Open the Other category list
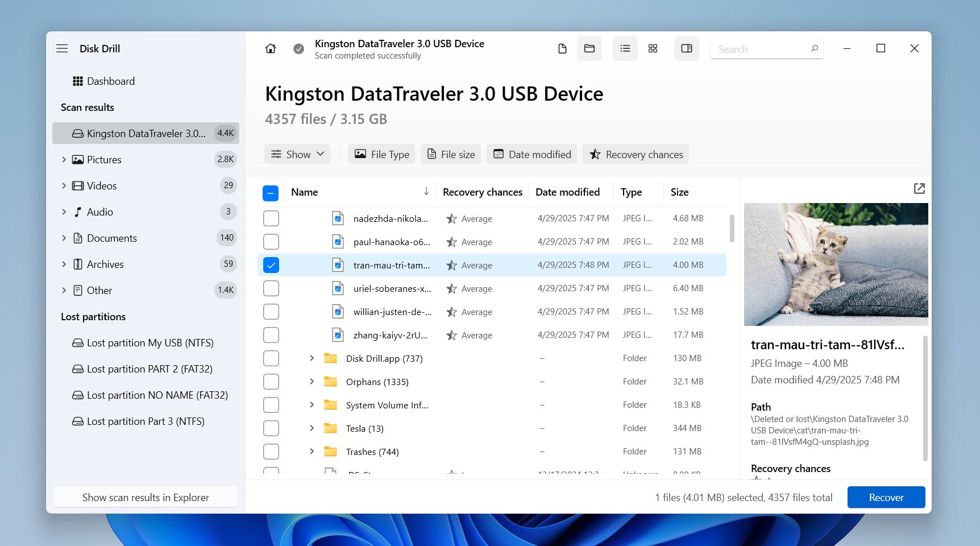This screenshot has width=980, height=546. coord(146,291)
